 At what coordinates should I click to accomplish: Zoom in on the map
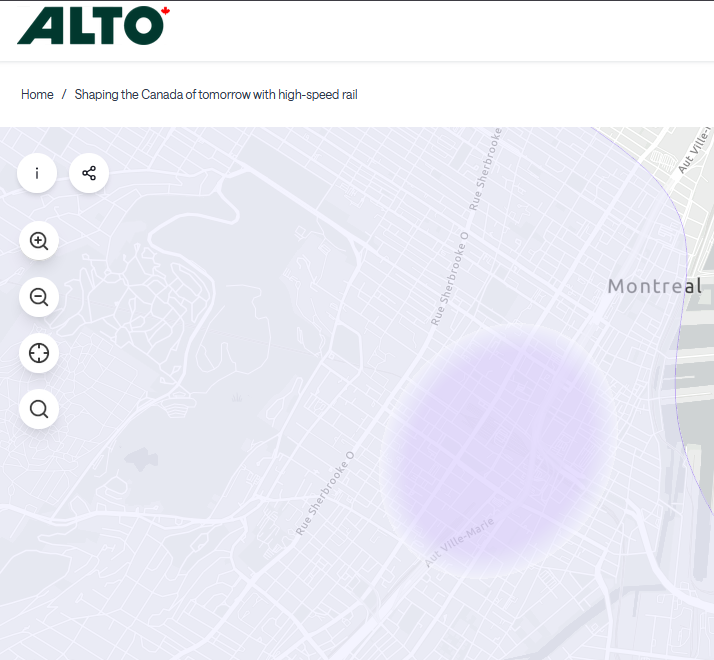coord(39,241)
